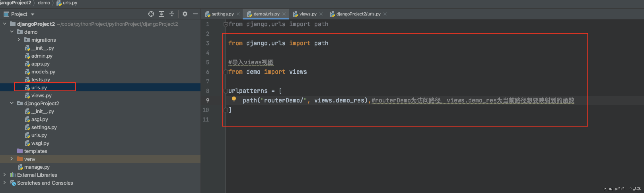The height and width of the screenshot is (193, 644).
Task: Collapse the inner djangoProject2 package folder
Action: 12,103
